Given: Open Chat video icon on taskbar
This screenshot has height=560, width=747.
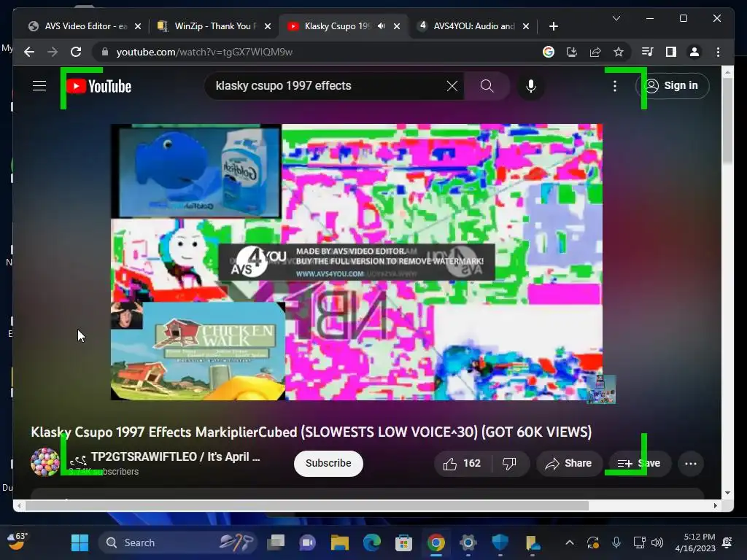Looking at the screenshot, I should pyautogui.click(x=308, y=542).
